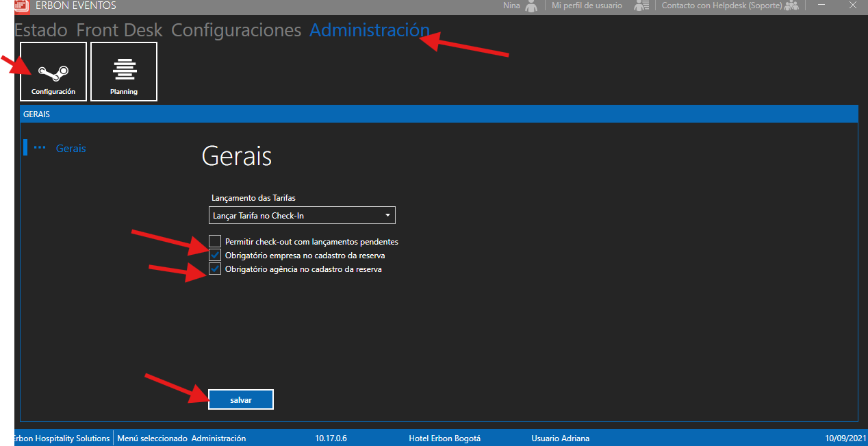Click the dropdown arrow on tarifa combo box

[x=387, y=216]
